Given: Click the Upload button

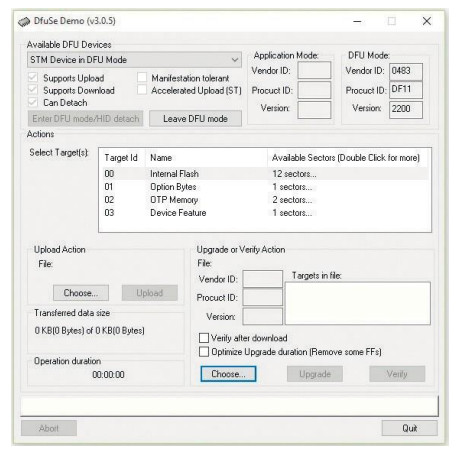Looking at the screenshot, I should pyautogui.click(x=150, y=293).
